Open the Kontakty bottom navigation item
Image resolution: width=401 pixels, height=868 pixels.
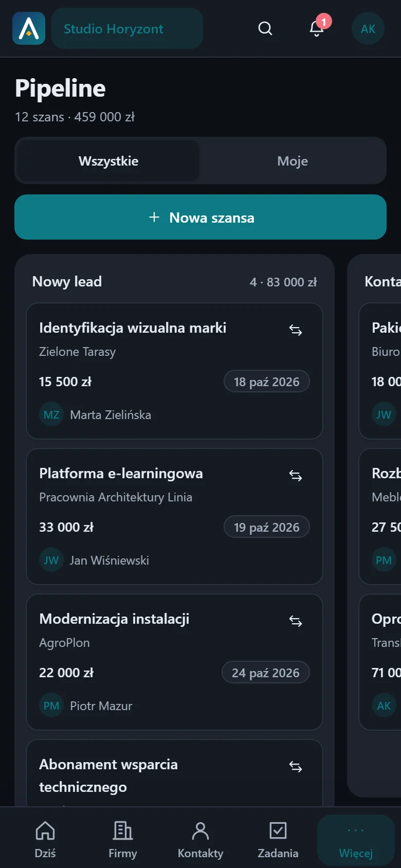pos(200,840)
